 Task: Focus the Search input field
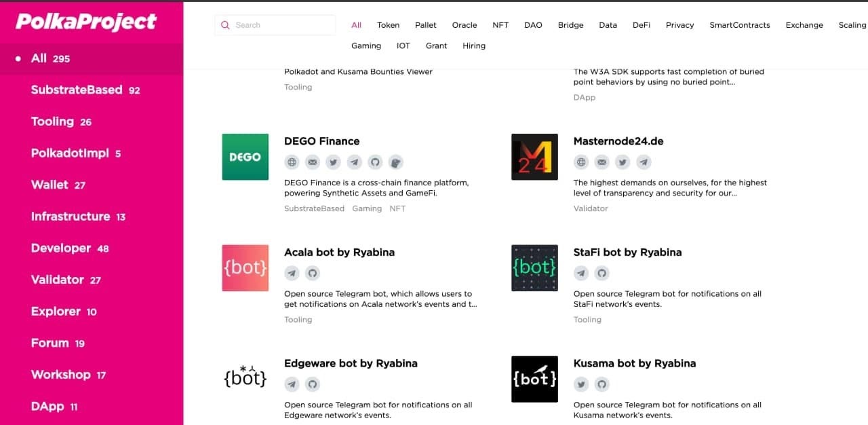[x=275, y=25]
